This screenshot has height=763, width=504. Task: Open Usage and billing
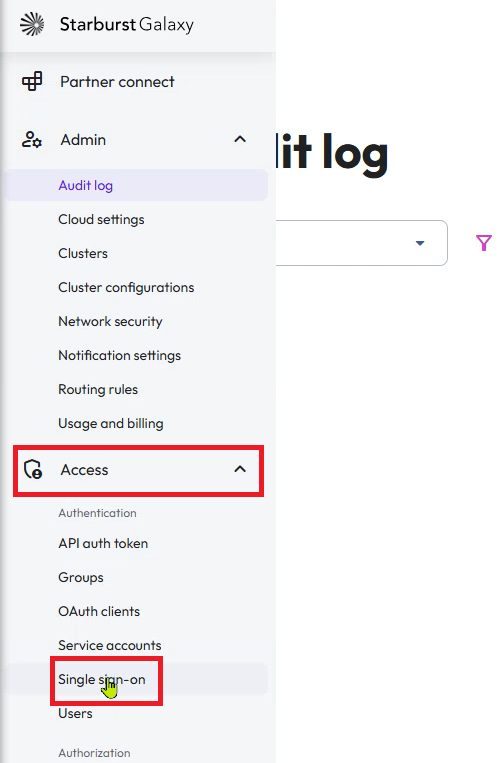coord(111,424)
